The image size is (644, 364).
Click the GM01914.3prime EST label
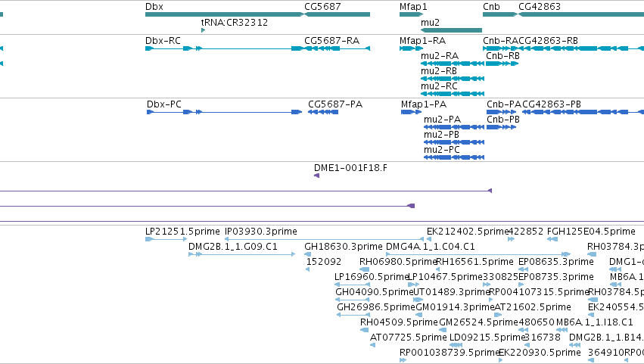pyautogui.click(x=455, y=308)
